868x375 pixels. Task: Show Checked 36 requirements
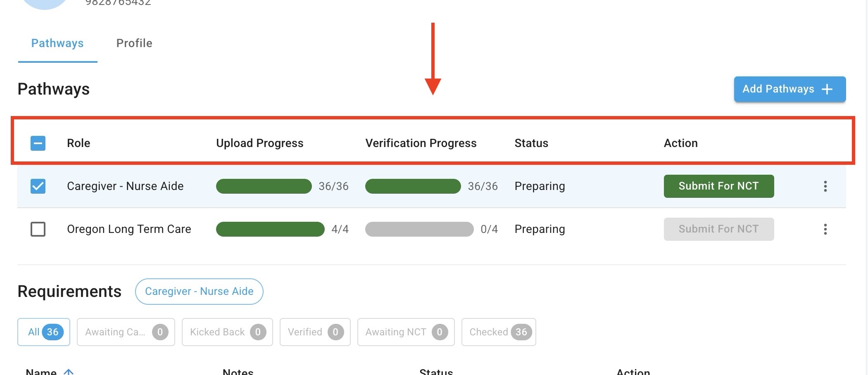498,332
